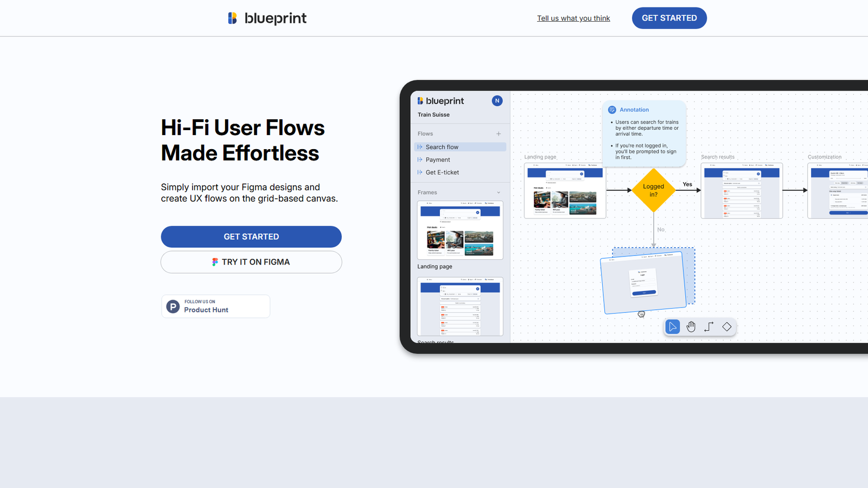Click the user avatar 'N' icon
The width and height of the screenshot is (868, 488).
pyautogui.click(x=497, y=101)
